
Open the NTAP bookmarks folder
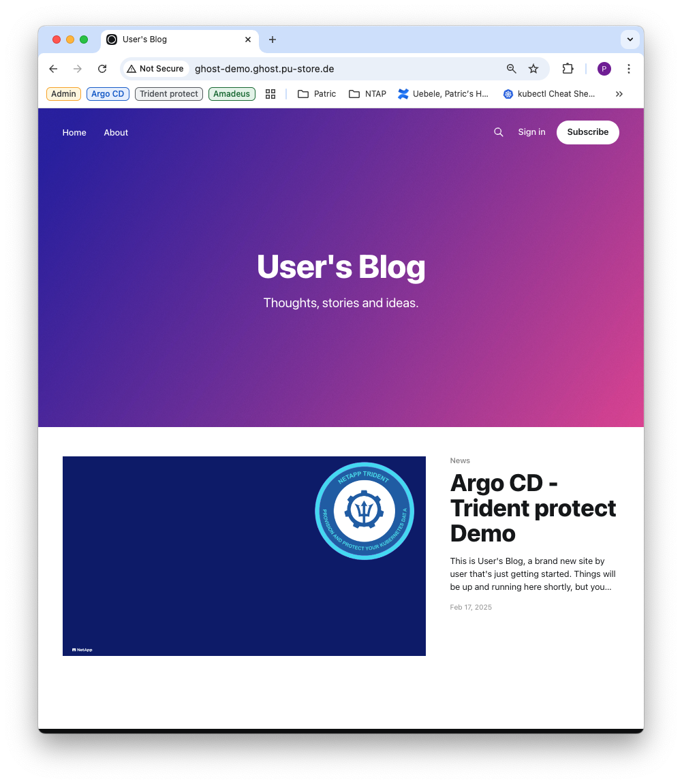click(367, 94)
